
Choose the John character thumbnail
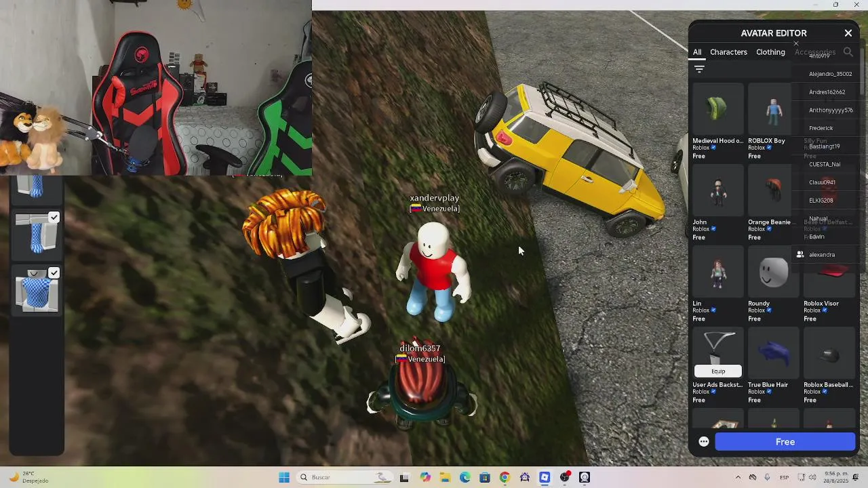tap(717, 191)
